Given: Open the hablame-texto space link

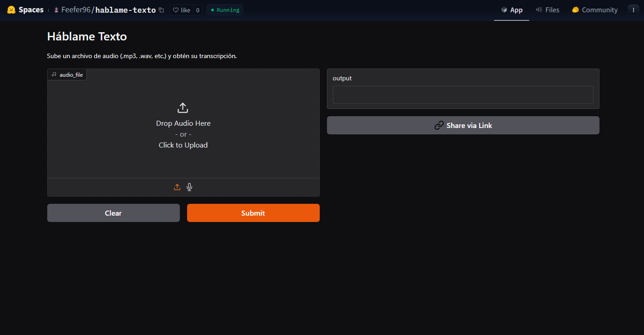Looking at the screenshot, I should coord(125,10).
